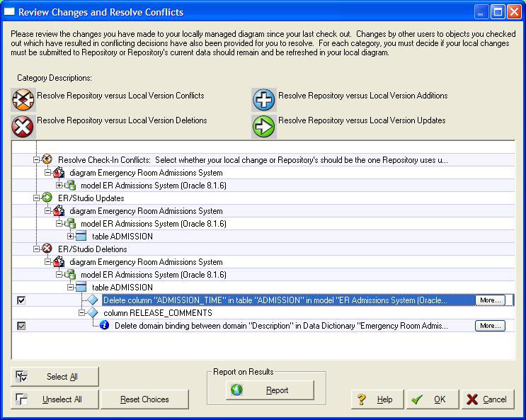Click green update icon beside ER/Studio Updates

tap(47, 198)
